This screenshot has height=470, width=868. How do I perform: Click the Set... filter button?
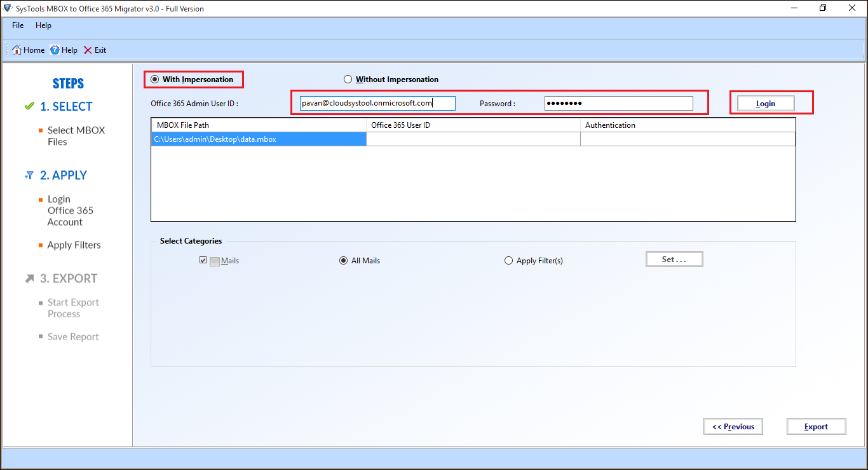tap(674, 259)
